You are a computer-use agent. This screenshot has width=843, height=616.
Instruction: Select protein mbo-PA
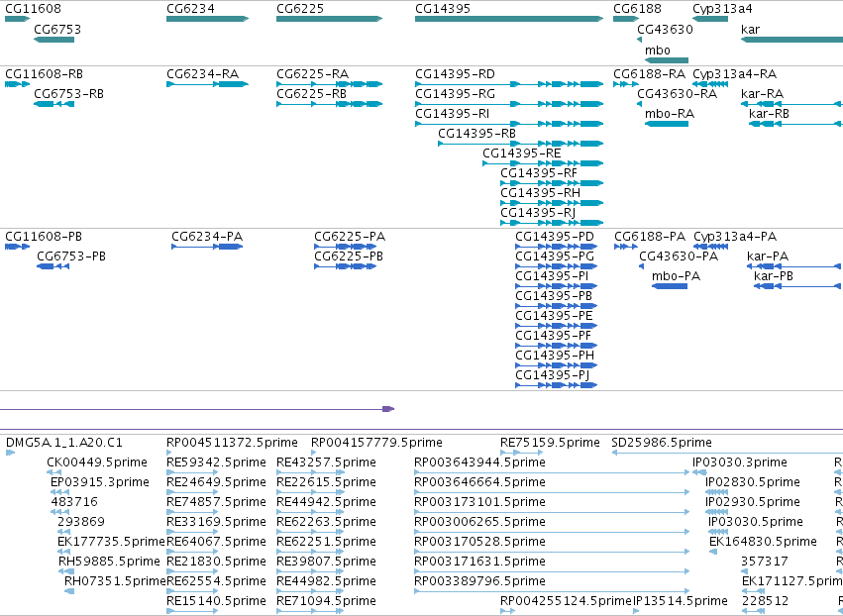[676, 276]
